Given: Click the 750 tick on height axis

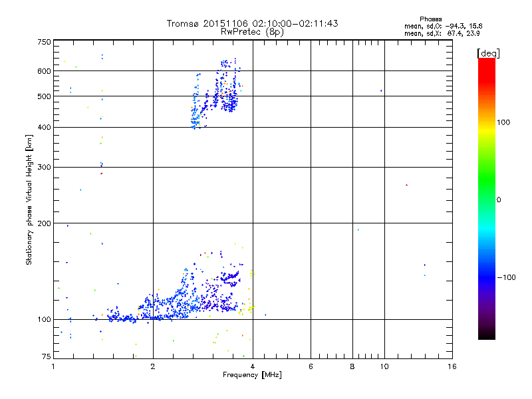Looking at the screenshot, I should tap(44, 42).
